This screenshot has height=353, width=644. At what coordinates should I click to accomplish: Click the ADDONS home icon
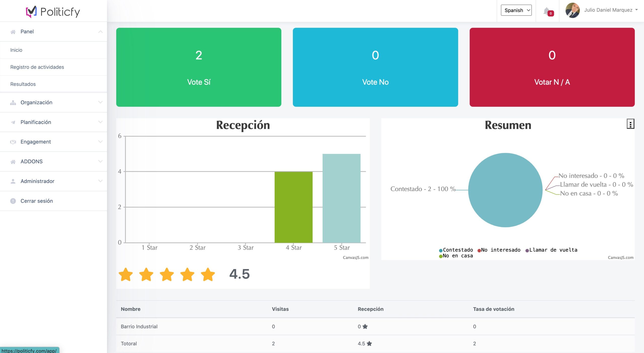point(13,162)
